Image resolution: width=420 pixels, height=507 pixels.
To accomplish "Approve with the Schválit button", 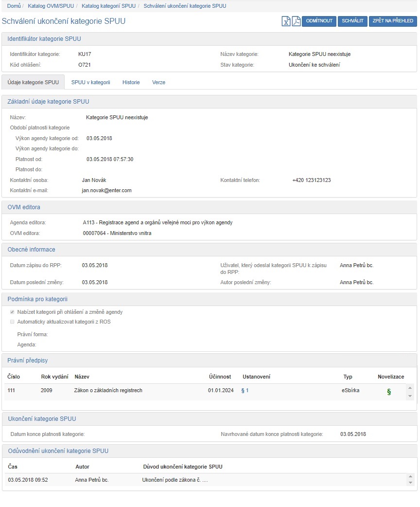I will 352,21.
